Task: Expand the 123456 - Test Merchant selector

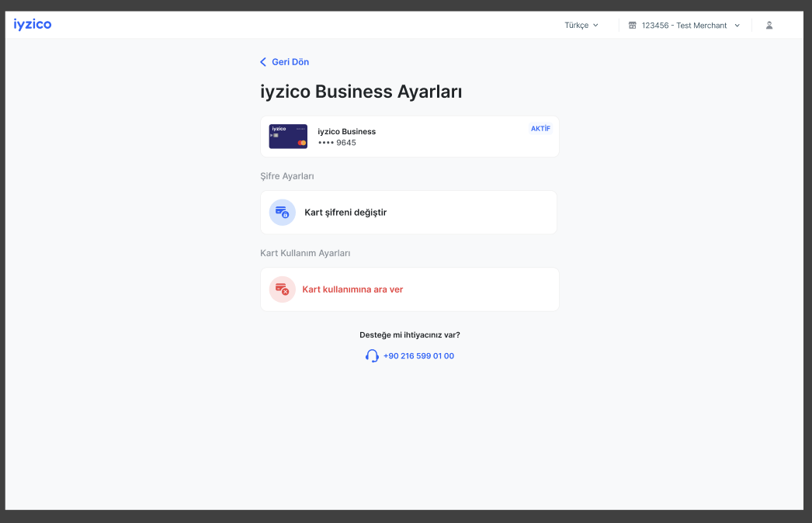Action: (684, 26)
